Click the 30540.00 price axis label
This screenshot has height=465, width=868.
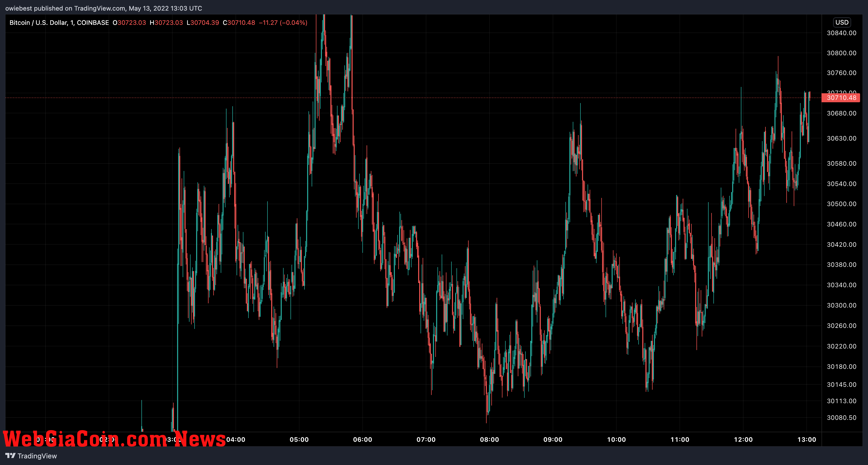[841, 184]
